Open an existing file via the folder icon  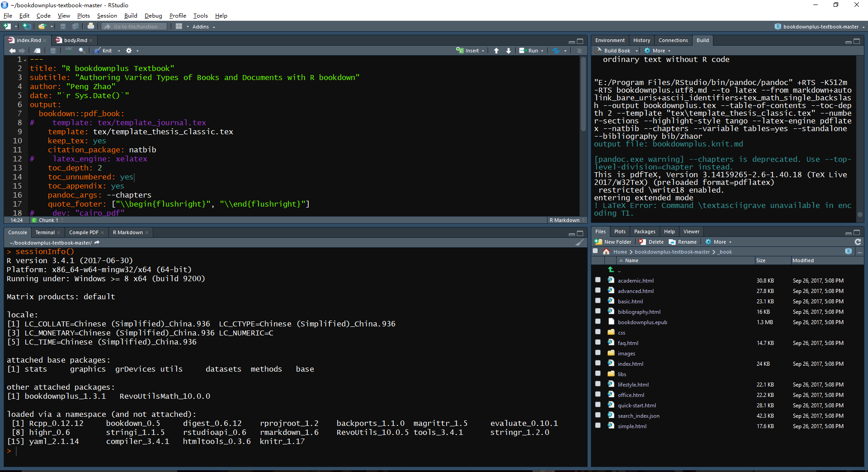pyautogui.click(x=42, y=26)
